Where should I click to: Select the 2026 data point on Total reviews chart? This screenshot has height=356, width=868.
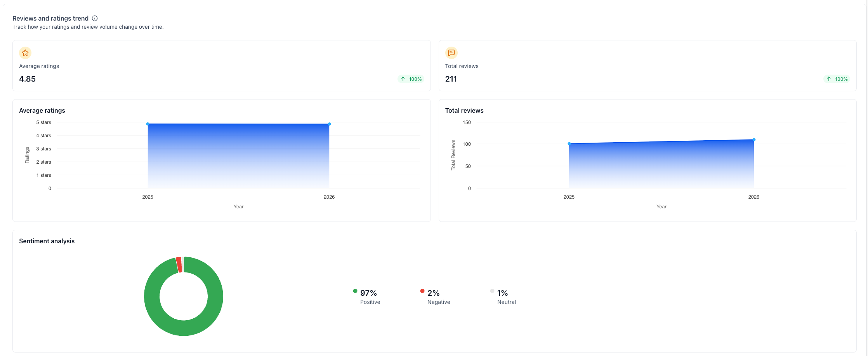(754, 140)
